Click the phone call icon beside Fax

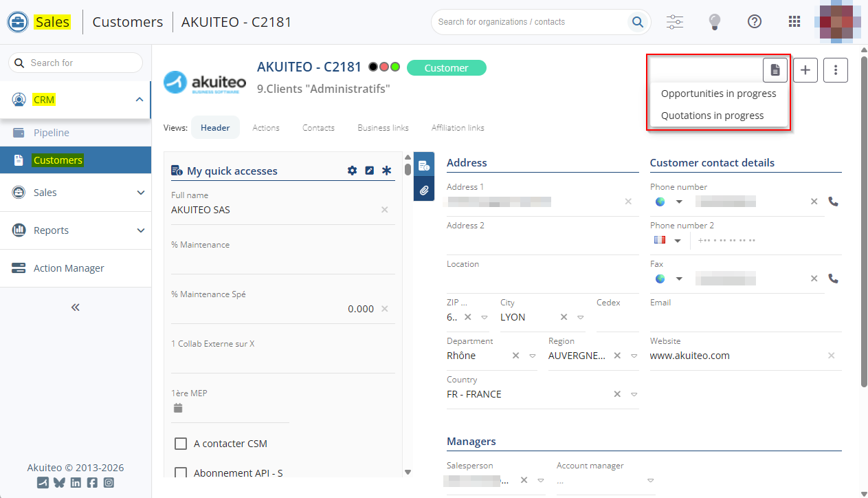pyautogui.click(x=834, y=279)
